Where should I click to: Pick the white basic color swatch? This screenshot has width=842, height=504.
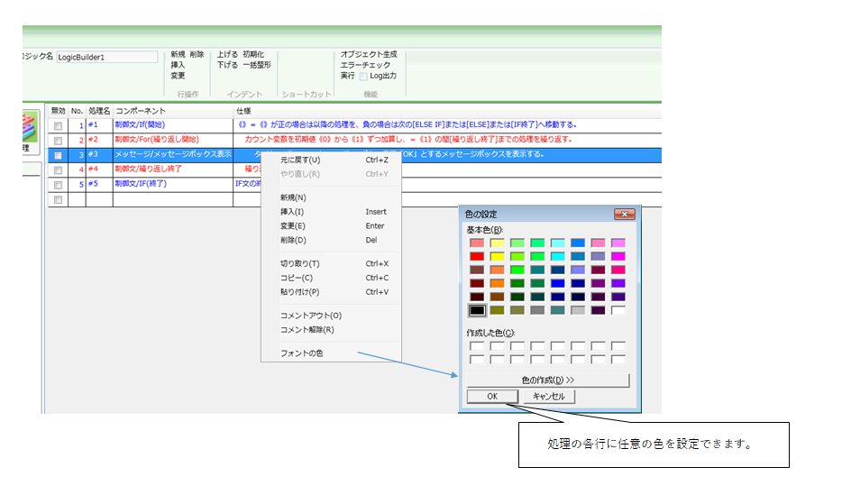[x=618, y=310]
